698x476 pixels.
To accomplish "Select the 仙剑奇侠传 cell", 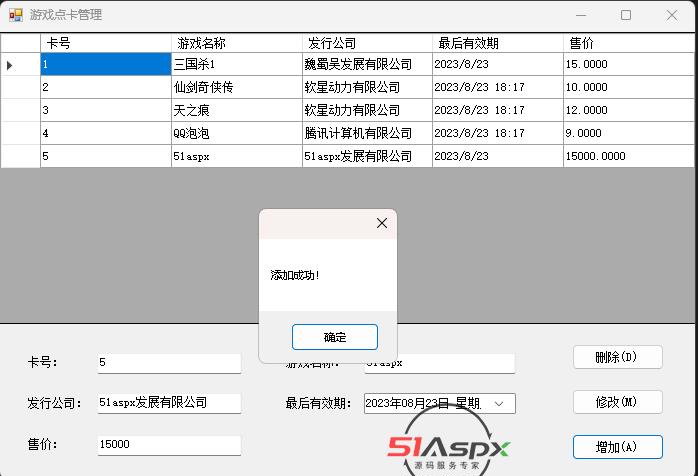I will tap(237, 87).
